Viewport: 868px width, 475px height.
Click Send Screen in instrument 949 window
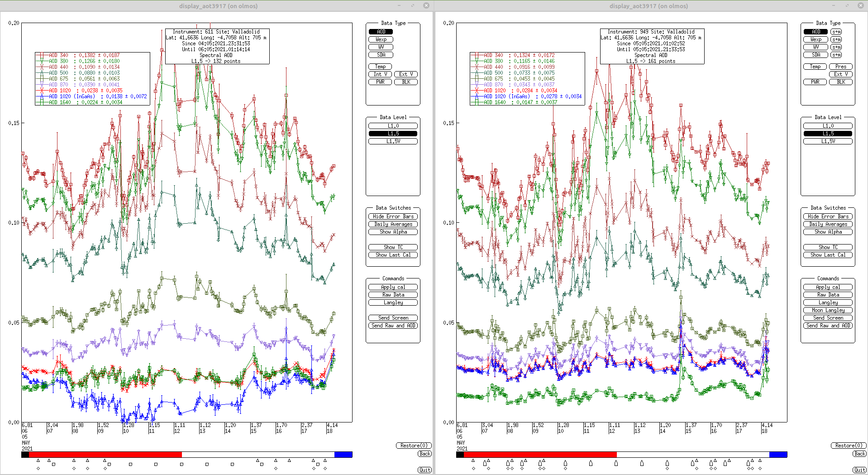pos(828,318)
